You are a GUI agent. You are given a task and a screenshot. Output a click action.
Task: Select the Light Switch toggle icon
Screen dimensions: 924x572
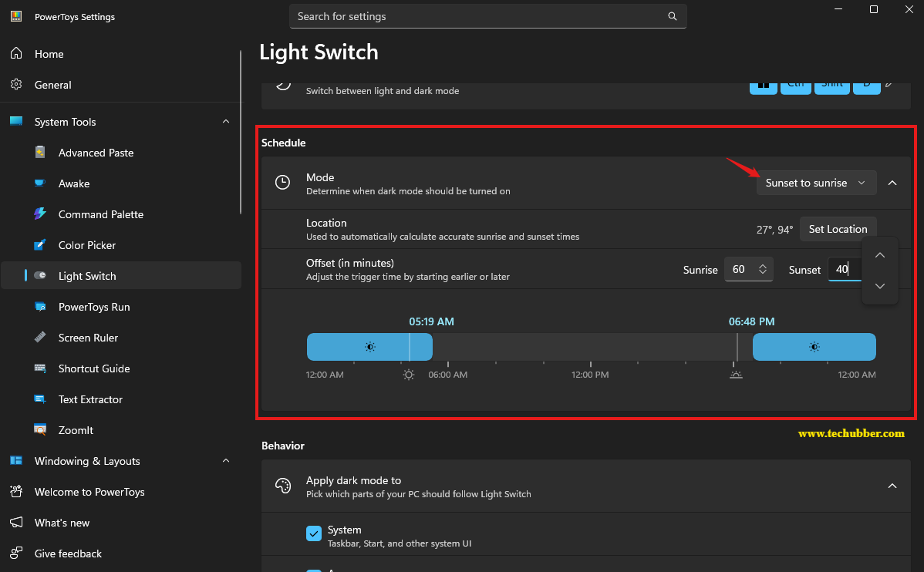tap(40, 276)
